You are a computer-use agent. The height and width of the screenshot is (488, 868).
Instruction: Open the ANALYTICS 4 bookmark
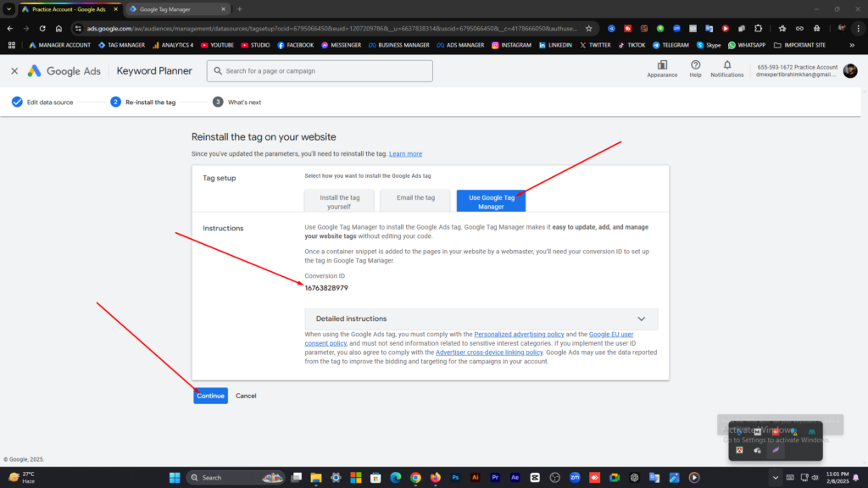tap(173, 46)
